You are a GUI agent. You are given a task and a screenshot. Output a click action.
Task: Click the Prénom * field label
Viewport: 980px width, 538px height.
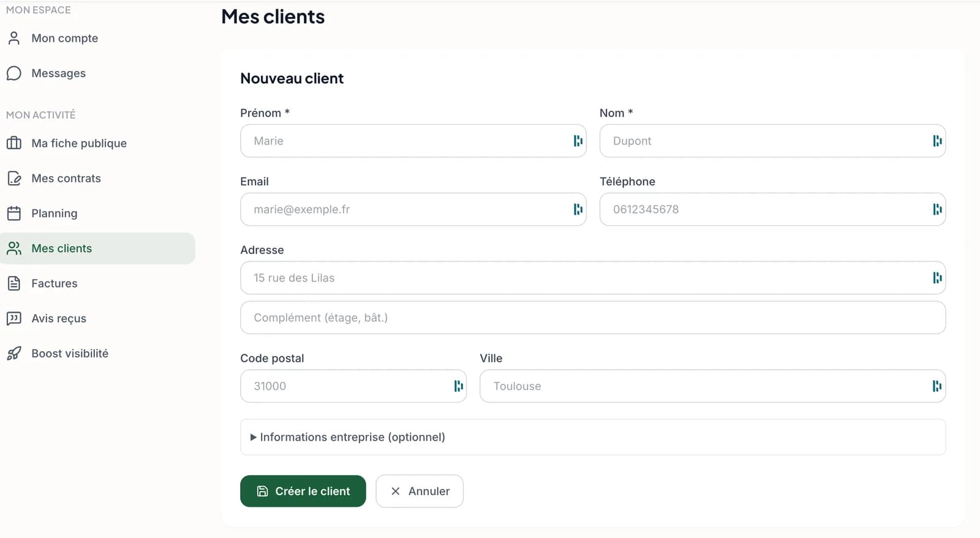coord(265,113)
